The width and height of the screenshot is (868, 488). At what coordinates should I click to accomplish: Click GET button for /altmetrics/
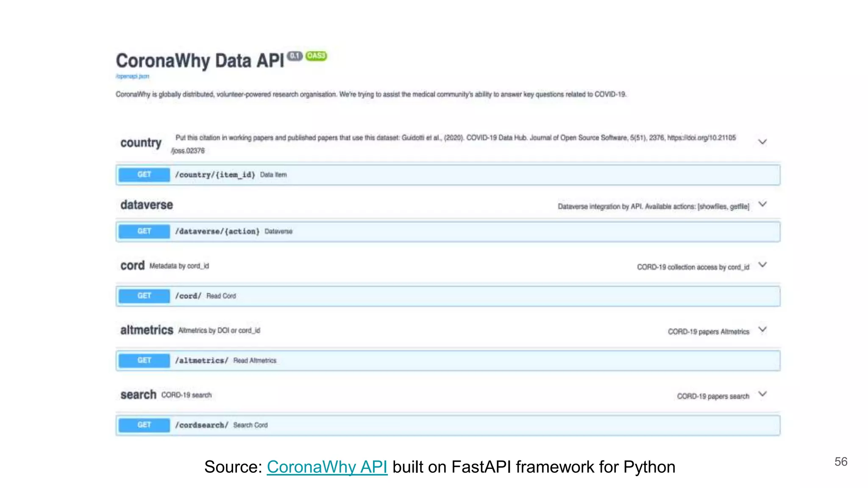[144, 360]
